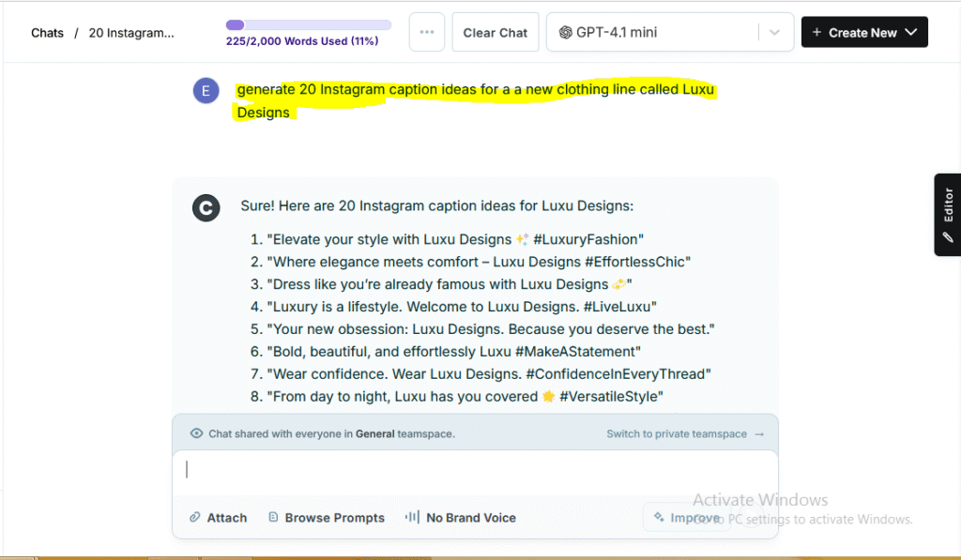961x560 pixels.
Task: Click the model selector chevron arrow
Action: [x=774, y=33]
